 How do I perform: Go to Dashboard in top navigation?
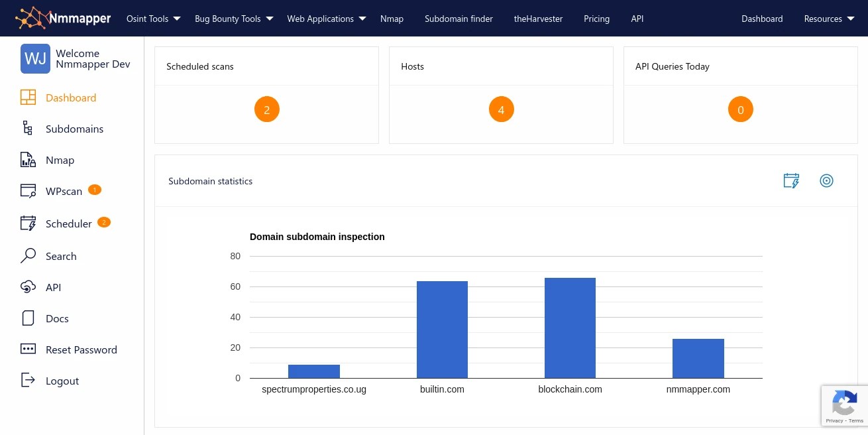coord(762,19)
